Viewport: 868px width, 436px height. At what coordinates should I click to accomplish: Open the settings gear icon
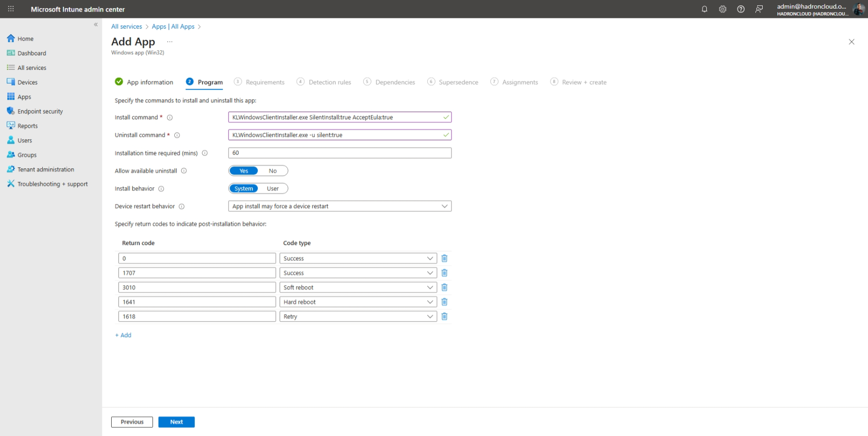click(x=722, y=9)
